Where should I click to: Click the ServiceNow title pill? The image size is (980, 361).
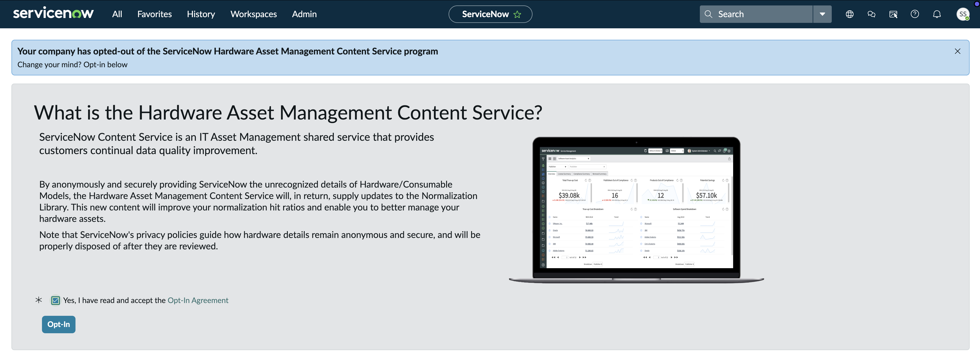(490, 14)
